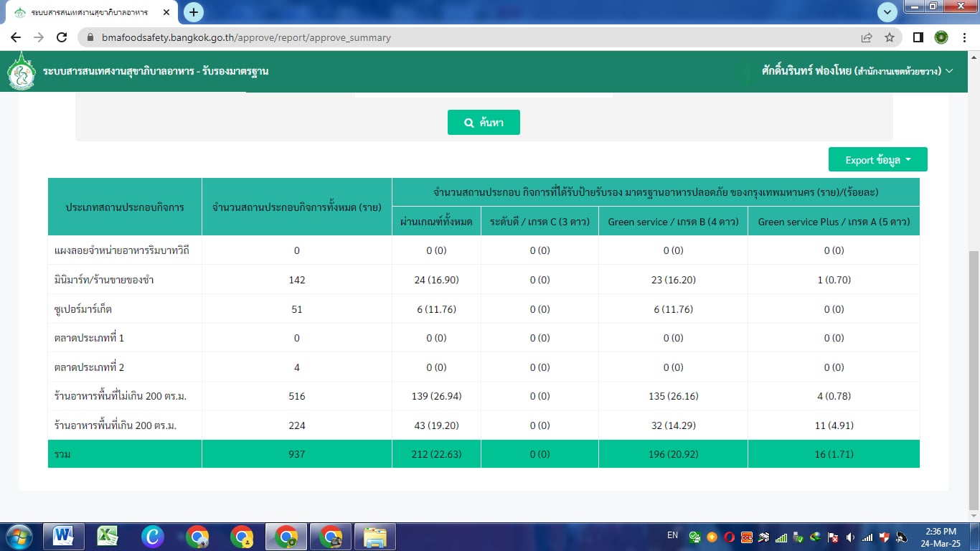The width and height of the screenshot is (980, 551).
Task: Bookmark this page with the star icon
Action: click(x=890, y=37)
